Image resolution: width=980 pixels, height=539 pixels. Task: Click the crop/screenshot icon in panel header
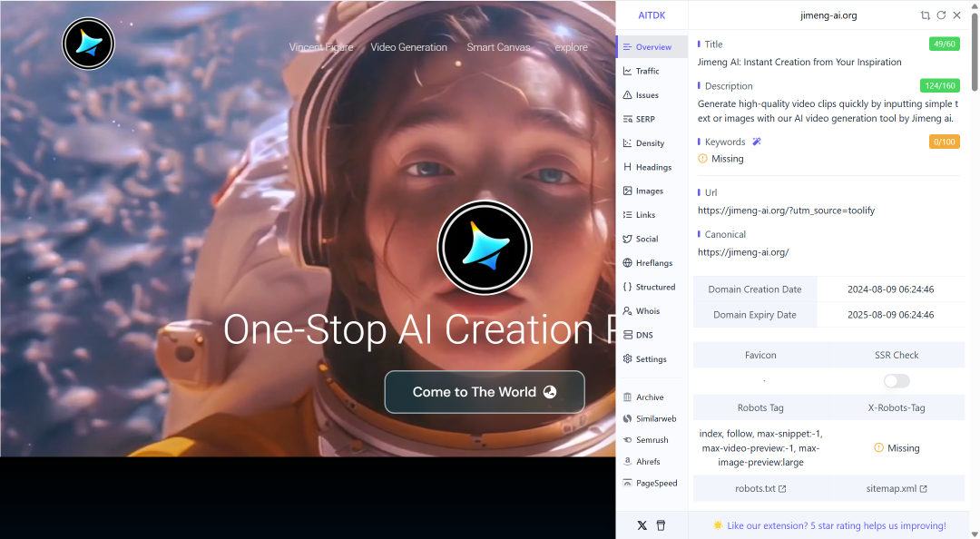(925, 15)
